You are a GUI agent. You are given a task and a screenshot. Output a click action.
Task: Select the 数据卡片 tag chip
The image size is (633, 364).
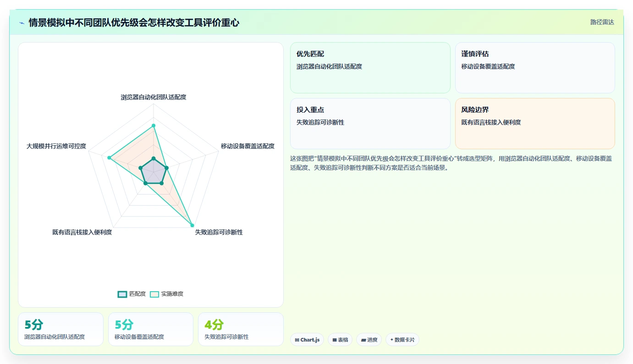(x=402, y=340)
